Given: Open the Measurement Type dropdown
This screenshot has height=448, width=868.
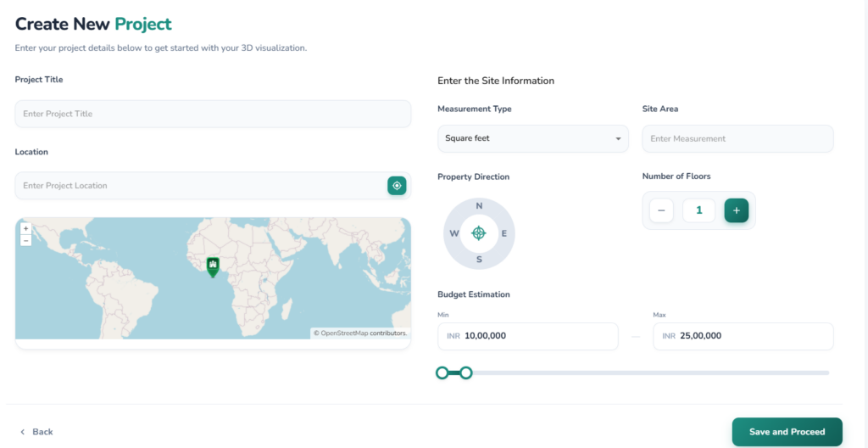Looking at the screenshot, I should coord(532,138).
